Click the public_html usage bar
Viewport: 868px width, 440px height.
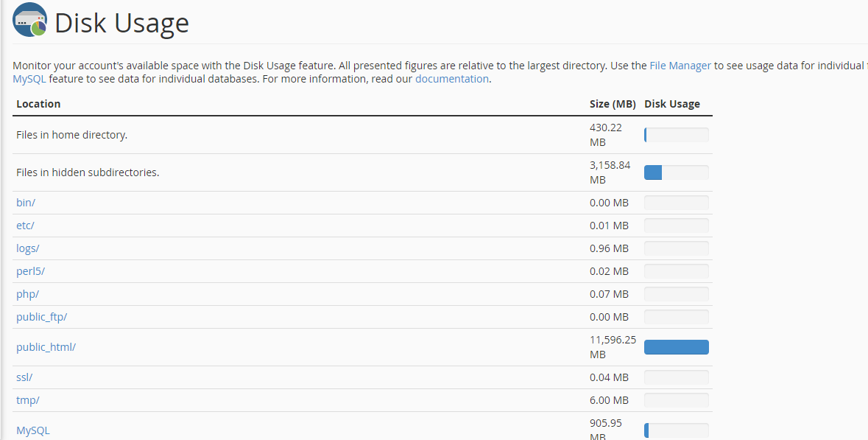pos(676,346)
